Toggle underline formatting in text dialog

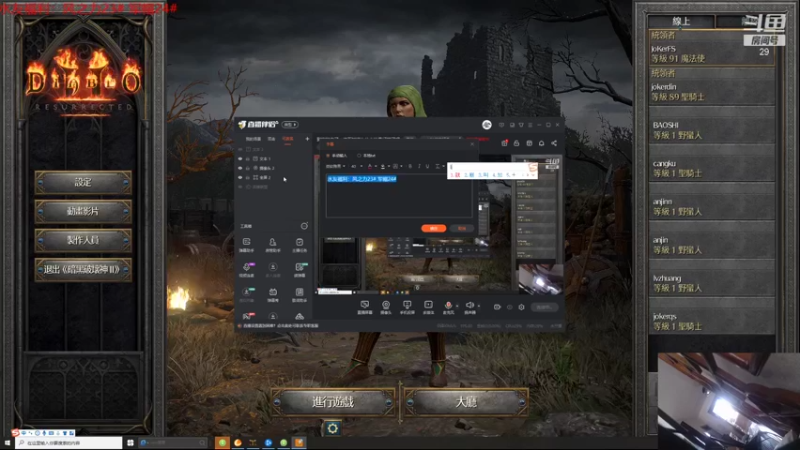pos(428,166)
